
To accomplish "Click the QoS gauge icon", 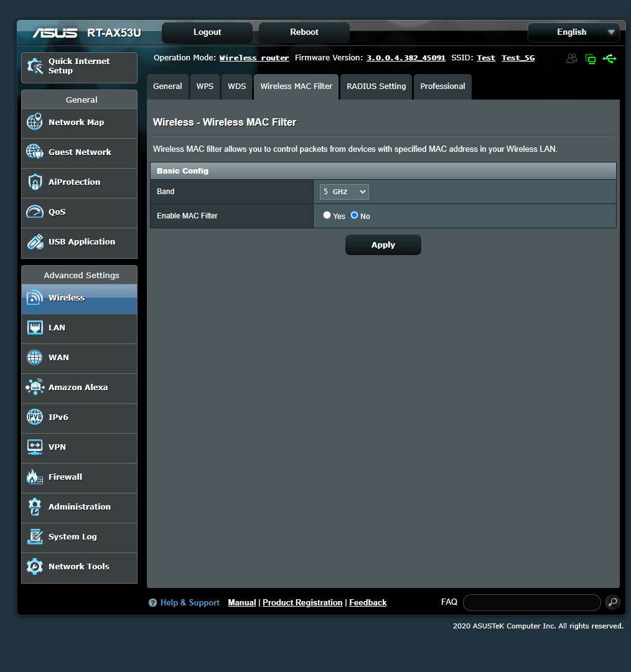I will point(35,212).
